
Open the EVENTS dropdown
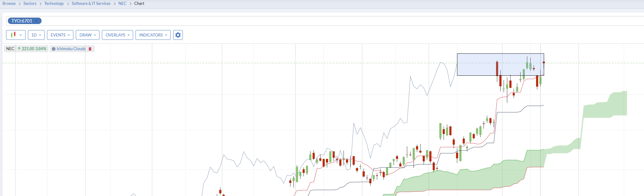(x=60, y=35)
